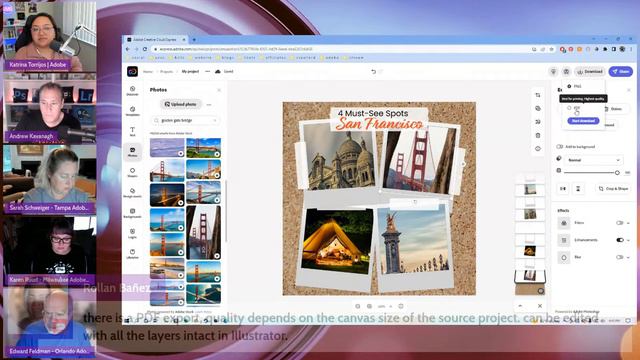Toggle the Filters effect switch

tap(620, 223)
